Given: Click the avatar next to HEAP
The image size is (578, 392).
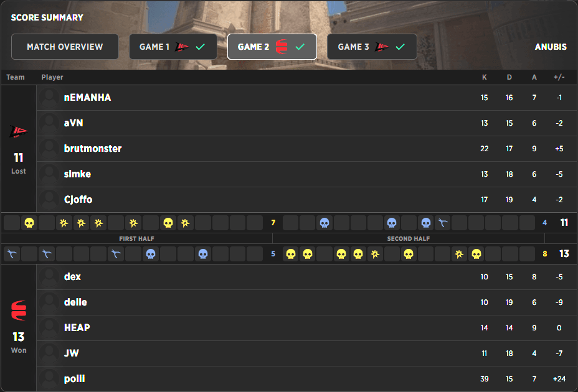Looking at the screenshot, I should pyautogui.click(x=49, y=328).
